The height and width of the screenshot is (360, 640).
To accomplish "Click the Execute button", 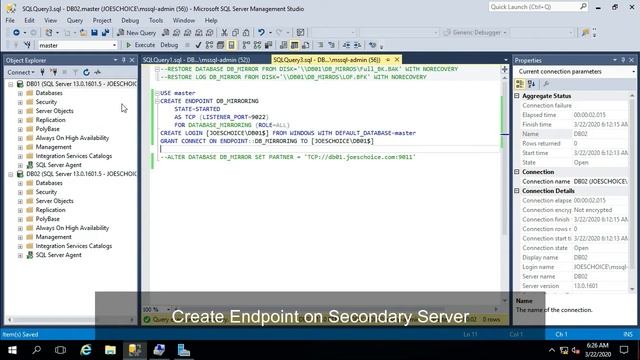I will tap(140, 45).
